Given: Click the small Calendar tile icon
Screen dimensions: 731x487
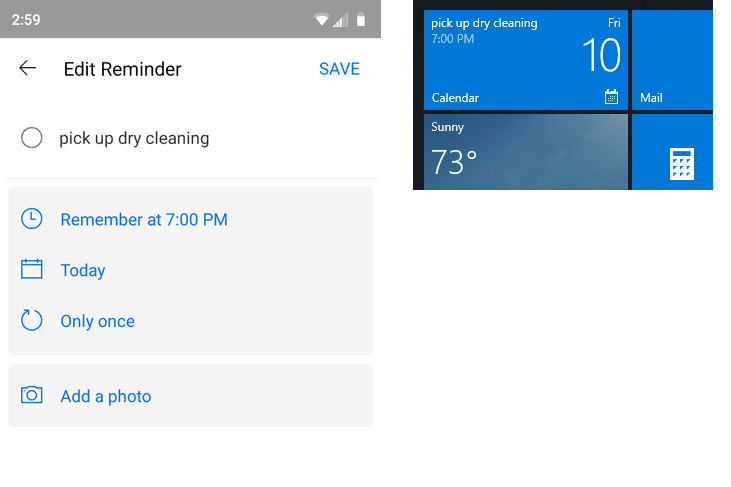Looking at the screenshot, I should pyautogui.click(x=611, y=96).
